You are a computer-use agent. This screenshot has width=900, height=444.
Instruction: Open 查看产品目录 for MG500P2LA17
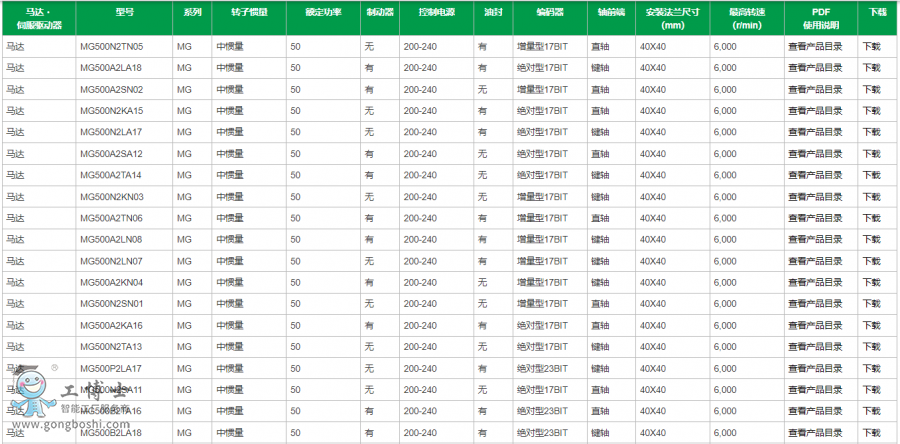coord(815,368)
